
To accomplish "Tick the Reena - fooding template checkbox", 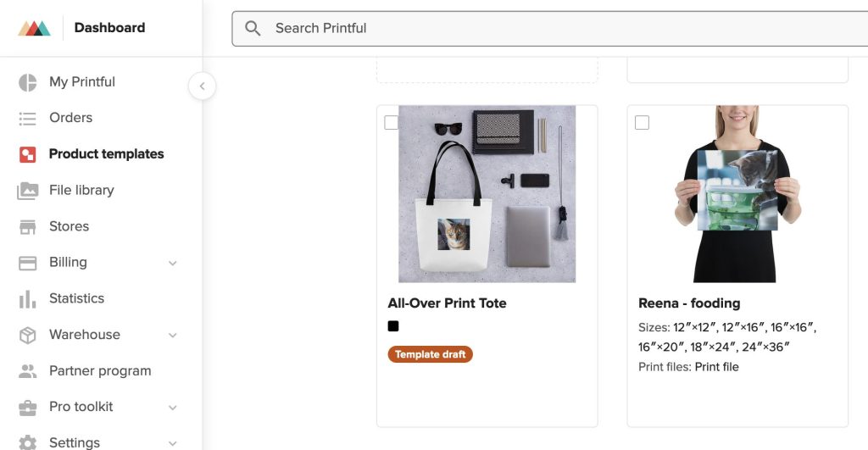I will (642, 123).
